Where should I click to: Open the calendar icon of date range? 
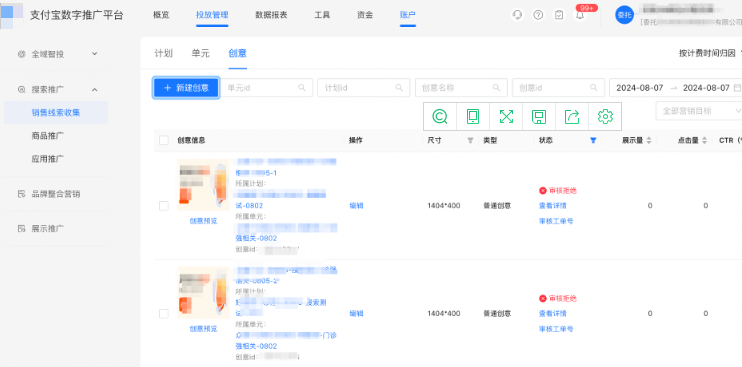737,88
